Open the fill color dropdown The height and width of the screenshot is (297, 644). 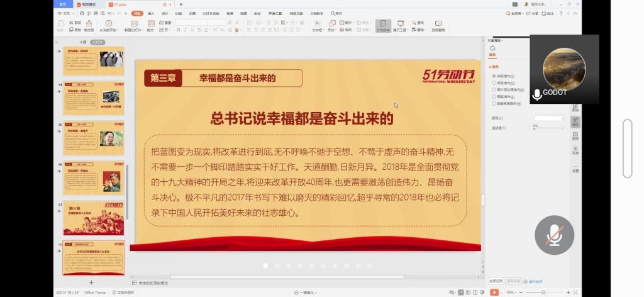pos(549,118)
